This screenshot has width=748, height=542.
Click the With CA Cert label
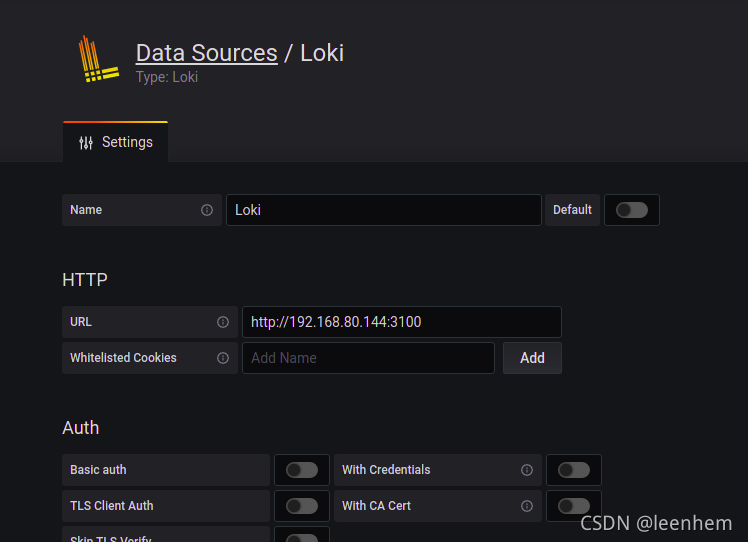coord(376,506)
